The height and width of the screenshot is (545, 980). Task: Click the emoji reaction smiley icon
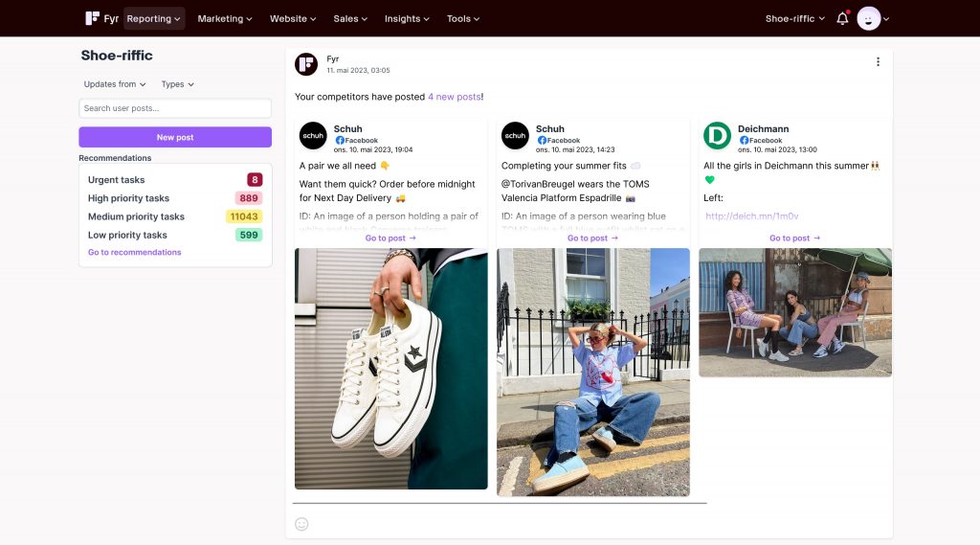(301, 524)
